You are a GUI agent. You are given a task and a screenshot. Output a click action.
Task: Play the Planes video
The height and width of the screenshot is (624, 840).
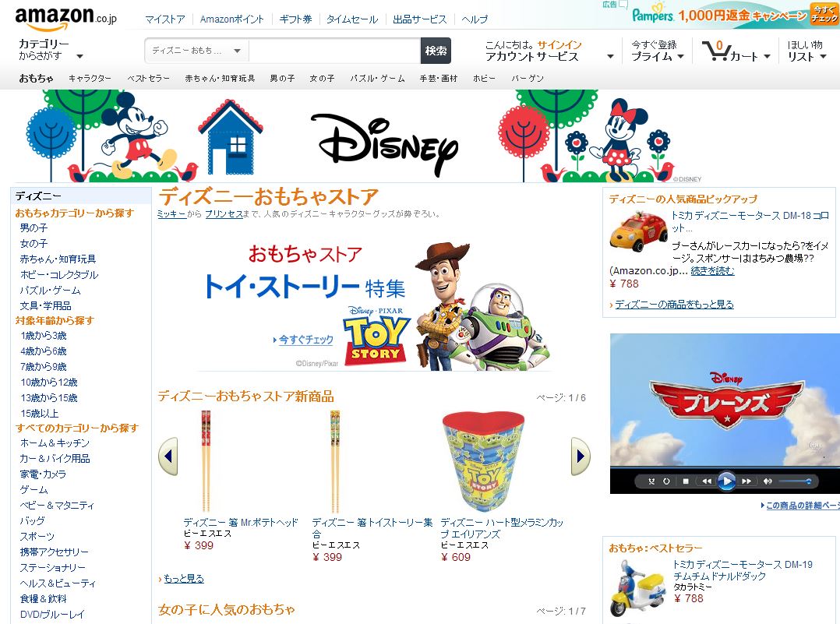click(726, 481)
